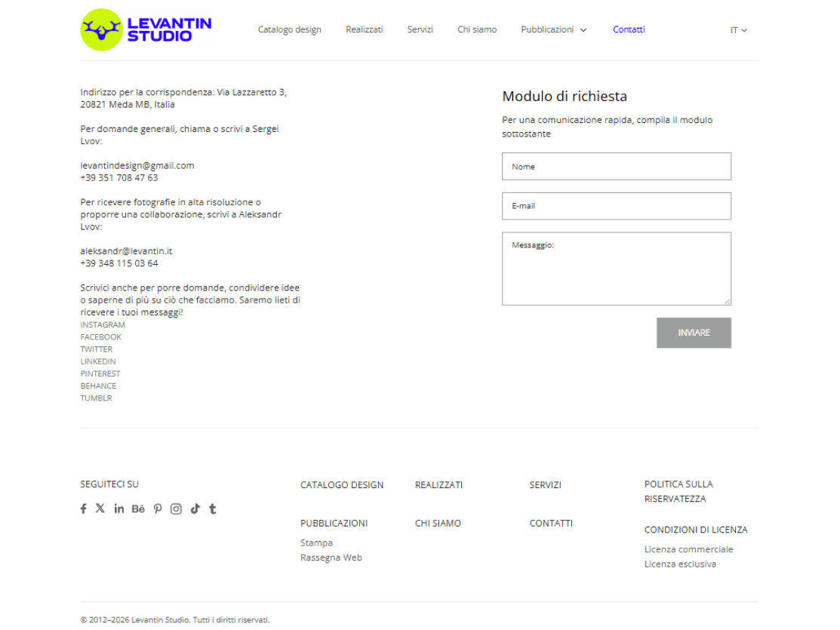Focus the Nome input field
840x630 pixels.
[617, 167]
